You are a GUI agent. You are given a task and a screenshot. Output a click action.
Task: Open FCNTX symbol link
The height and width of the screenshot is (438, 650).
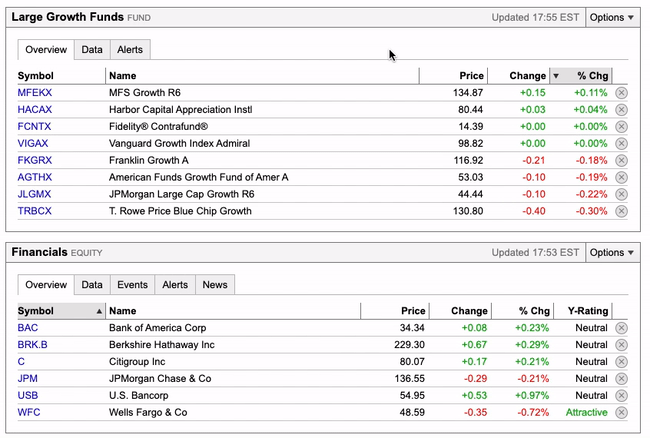(x=34, y=126)
